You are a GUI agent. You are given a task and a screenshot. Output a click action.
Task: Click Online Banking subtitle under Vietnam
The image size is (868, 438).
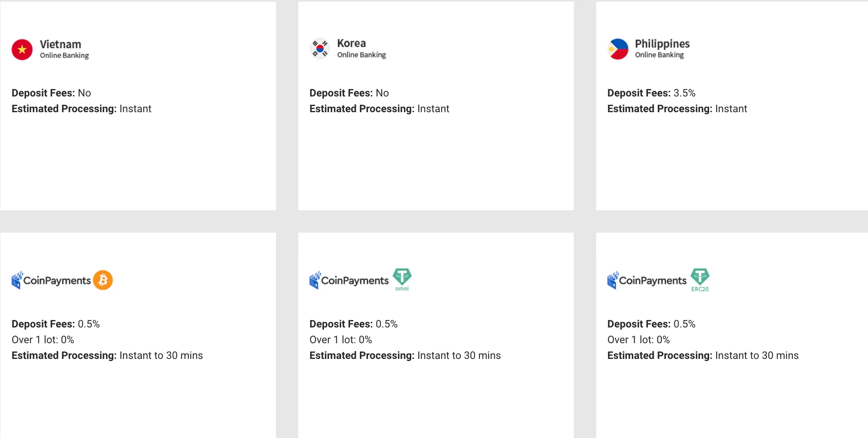pyautogui.click(x=64, y=55)
